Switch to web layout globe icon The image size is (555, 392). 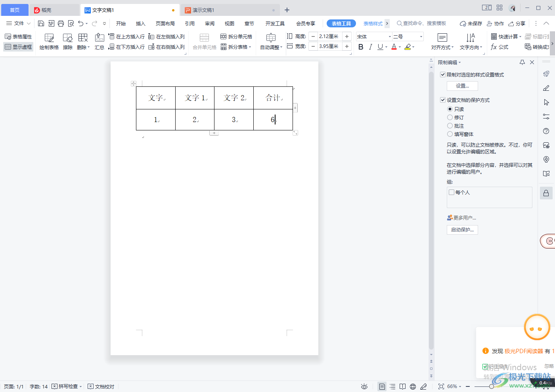413,386
